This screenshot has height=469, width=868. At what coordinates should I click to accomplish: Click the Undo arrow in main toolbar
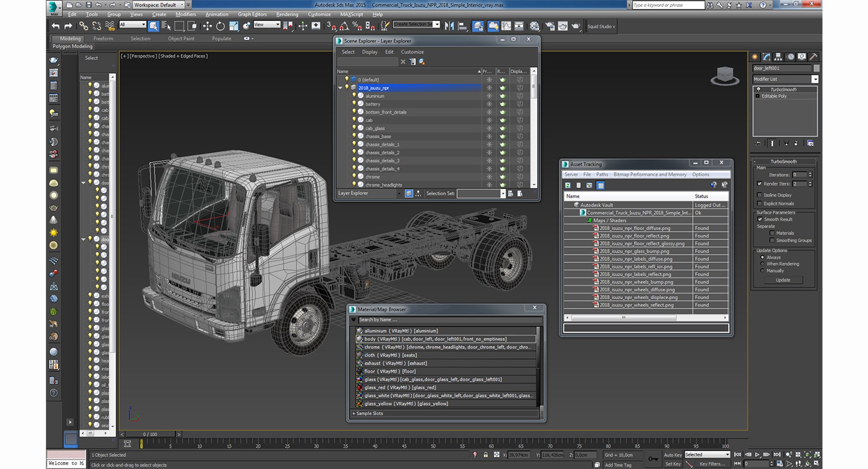point(56,26)
